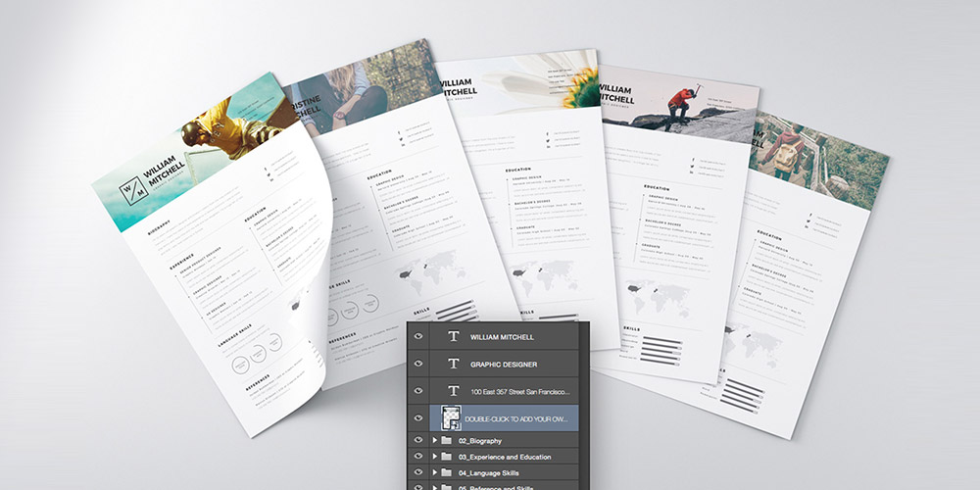Image resolution: width=980 pixels, height=490 pixels.
Task: Click the T icon on the 100 East 357 Street layer
Action: coord(453,391)
